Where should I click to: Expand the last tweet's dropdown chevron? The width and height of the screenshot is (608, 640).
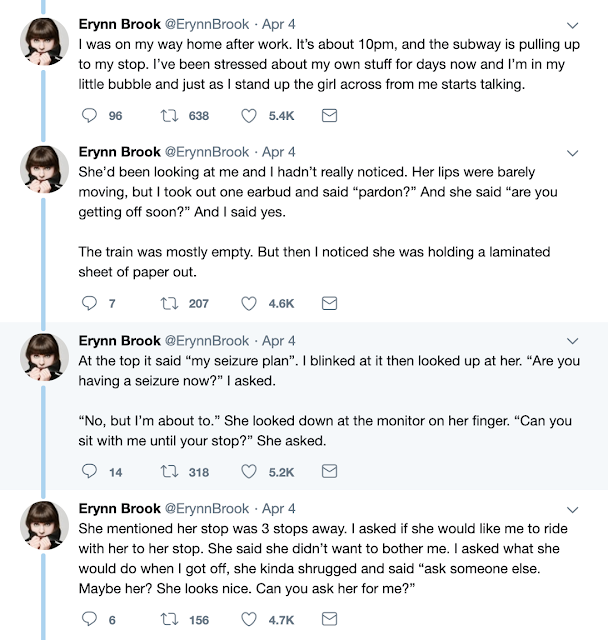[x=573, y=509]
